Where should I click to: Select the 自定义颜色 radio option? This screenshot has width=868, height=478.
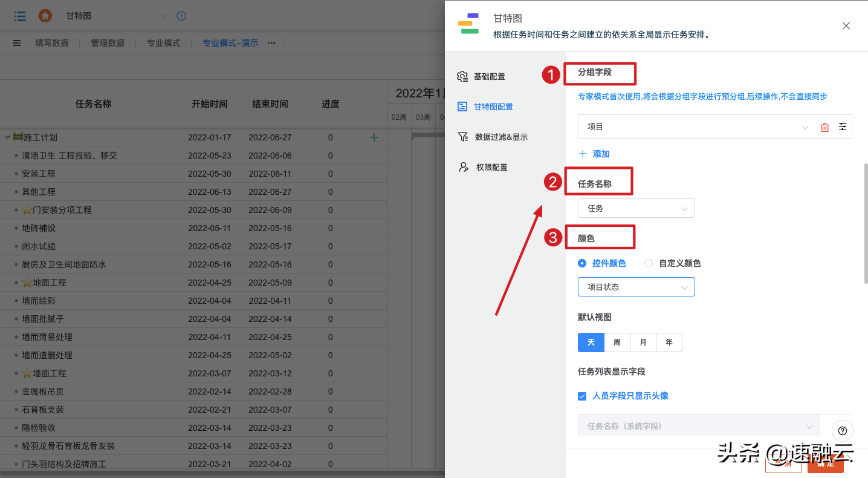click(649, 263)
